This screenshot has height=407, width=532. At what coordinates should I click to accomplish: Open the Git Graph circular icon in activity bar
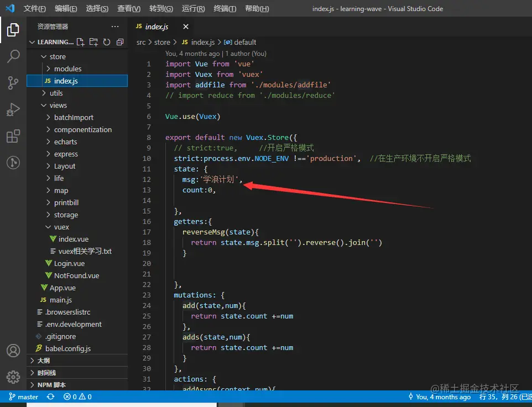point(13,163)
